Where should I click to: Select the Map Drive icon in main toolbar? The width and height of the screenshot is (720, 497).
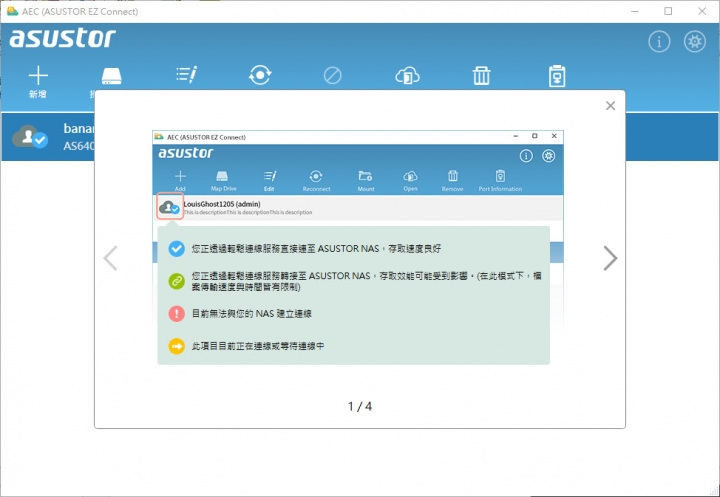[112, 76]
